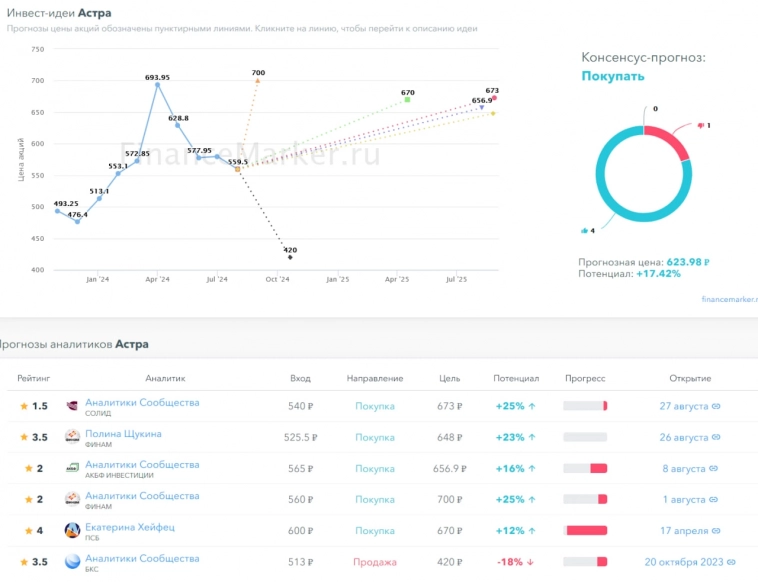This screenshot has width=758, height=582.
Task: Open analyst profile Екатерина Хейфец
Action: [129, 527]
